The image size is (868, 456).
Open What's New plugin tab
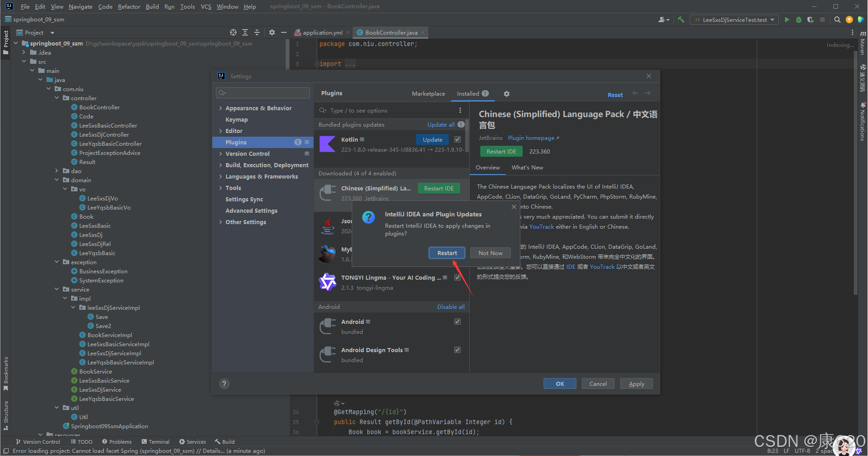click(527, 167)
